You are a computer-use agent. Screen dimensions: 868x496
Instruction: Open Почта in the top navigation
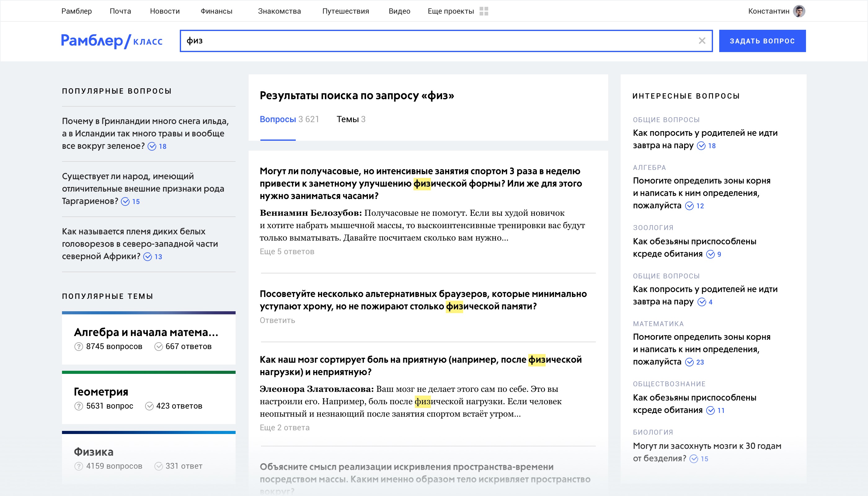(120, 11)
